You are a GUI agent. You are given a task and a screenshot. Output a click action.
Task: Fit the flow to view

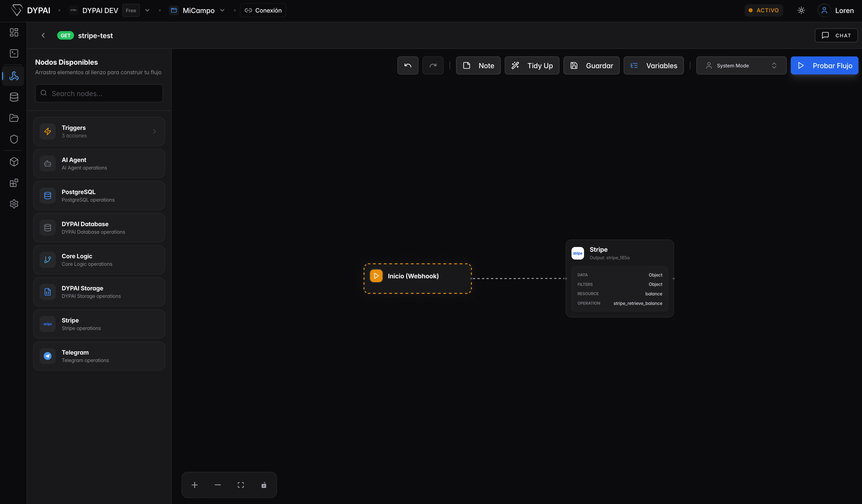pyautogui.click(x=241, y=485)
